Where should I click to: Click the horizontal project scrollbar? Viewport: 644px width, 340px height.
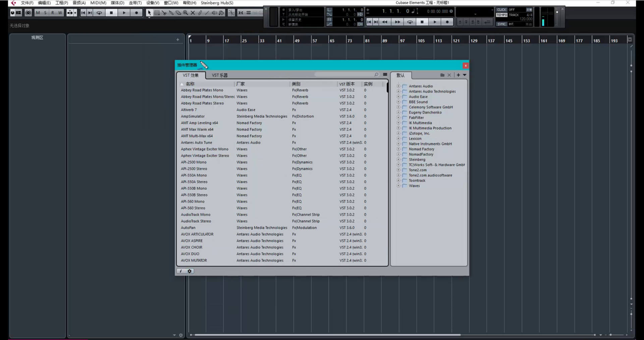coord(327,335)
